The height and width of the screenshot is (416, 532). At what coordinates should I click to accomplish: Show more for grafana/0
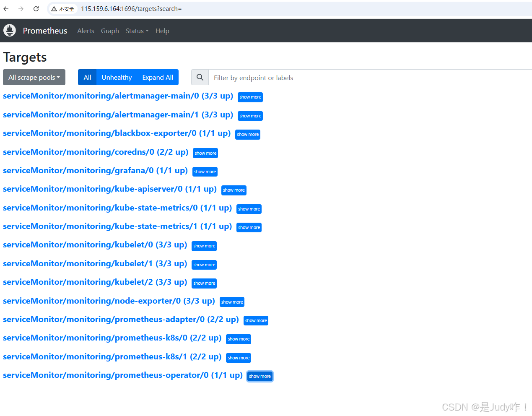pyautogui.click(x=205, y=172)
